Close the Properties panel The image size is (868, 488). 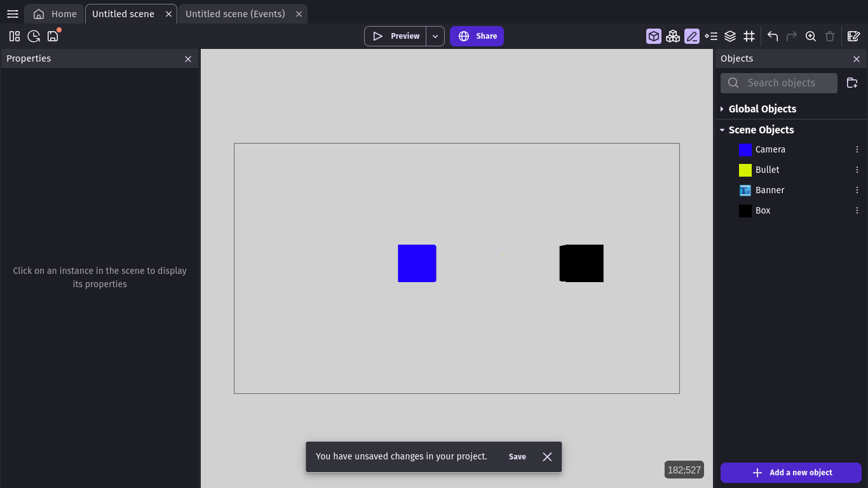click(x=188, y=58)
